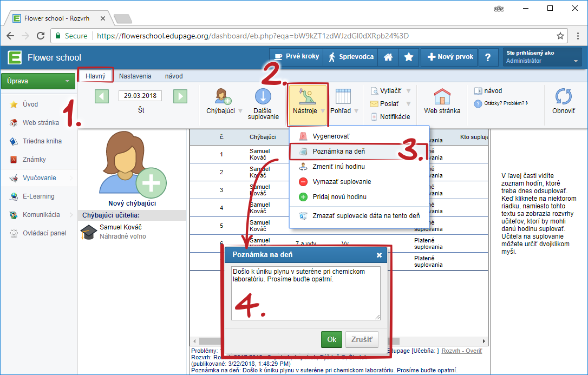Select absent teacher Samuel Kováč entry
Image resolution: width=588 pixels, height=375 pixels.
coord(132,232)
